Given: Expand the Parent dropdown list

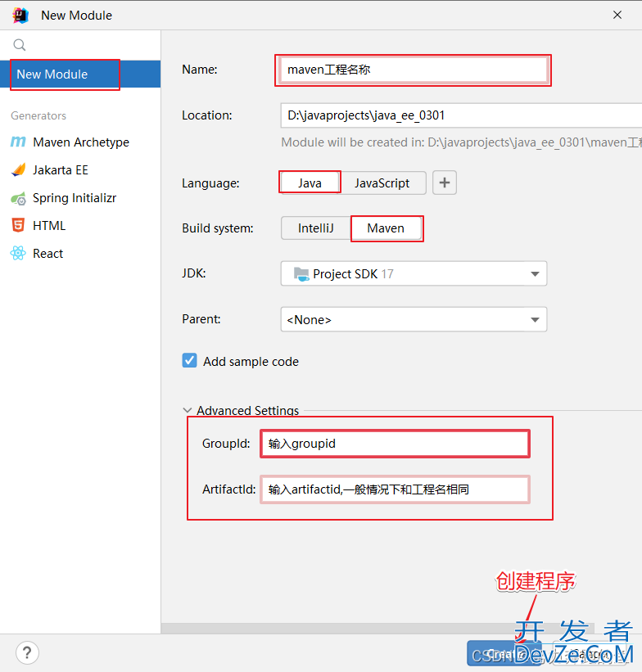Looking at the screenshot, I should click(x=414, y=320).
